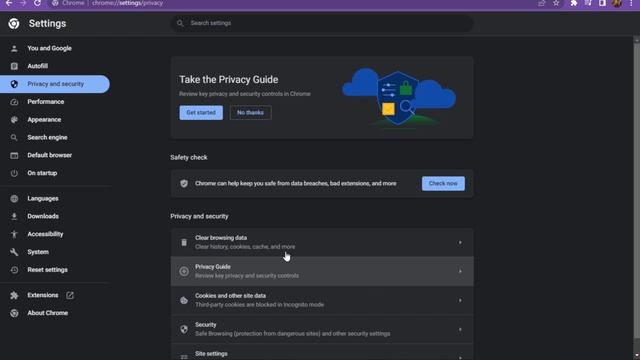The width and height of the screenshot is (640, 360).
Task: Bookmark this page with the star icon
Action: click(556, 3)
